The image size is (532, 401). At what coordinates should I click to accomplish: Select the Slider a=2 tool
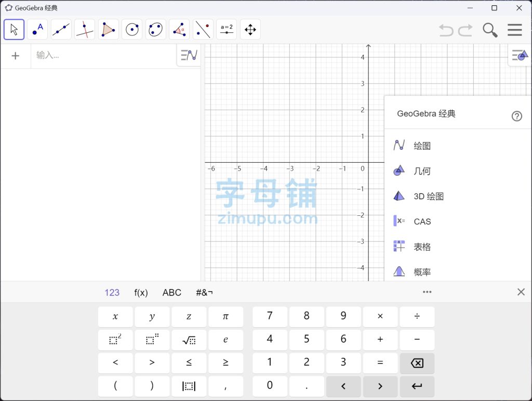(x=227, y=30)
